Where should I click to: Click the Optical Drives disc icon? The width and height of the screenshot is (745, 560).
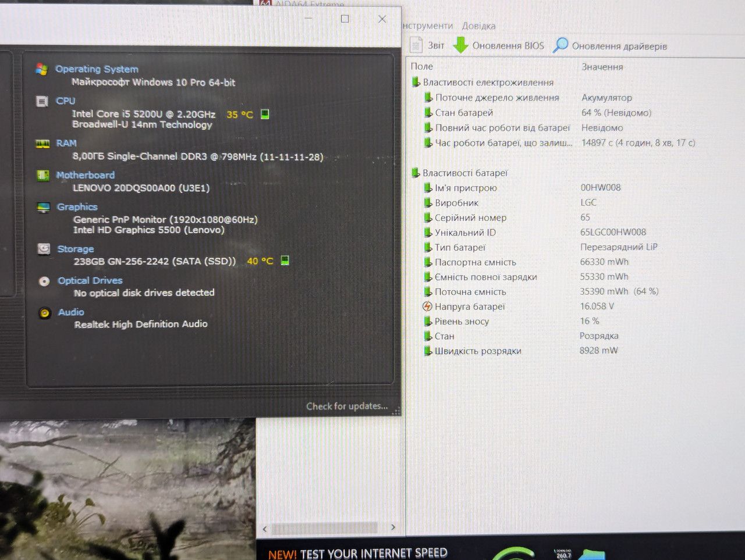point(44,281)
